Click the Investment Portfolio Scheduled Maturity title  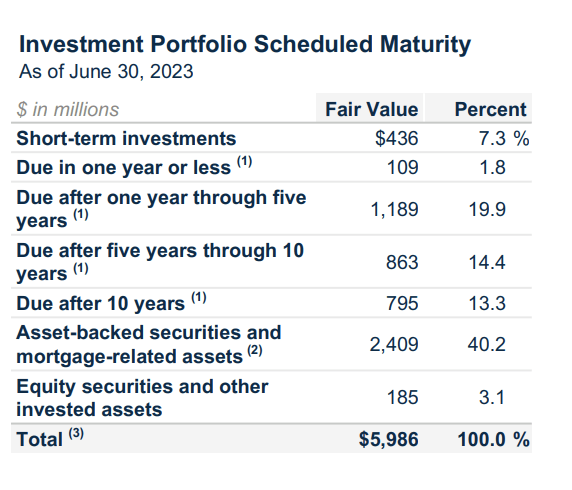coord(245,45)
